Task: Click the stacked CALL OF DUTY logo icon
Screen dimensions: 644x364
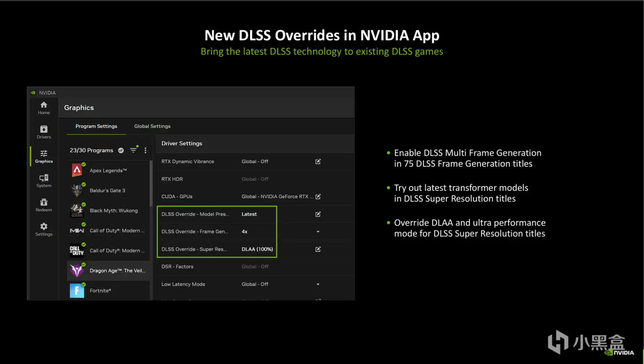Action: [77, 250]
